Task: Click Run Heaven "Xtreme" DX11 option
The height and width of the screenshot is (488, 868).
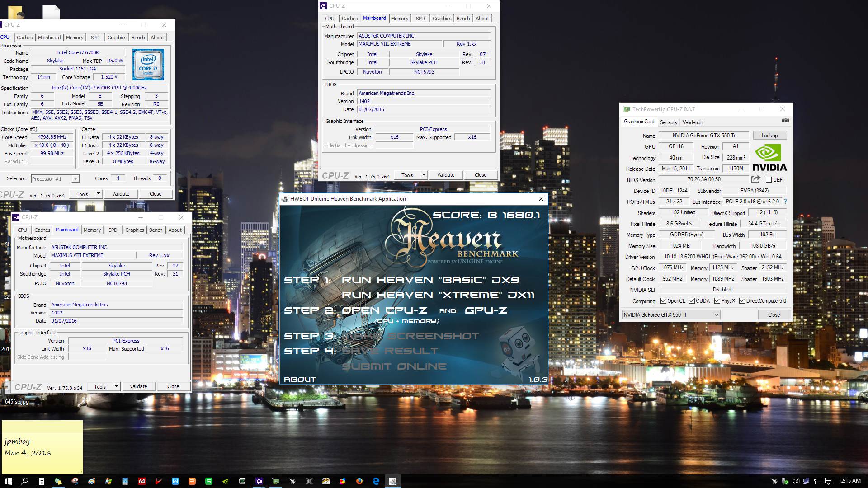Action: pyautogui.click(x=438, y=295)
